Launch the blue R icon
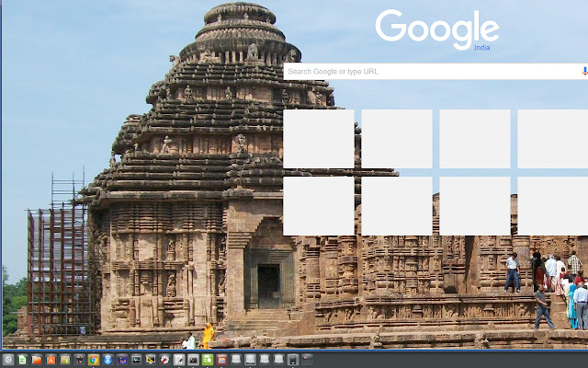The height and width of the screenshot is (368, 588). click(x=108, y=360)
